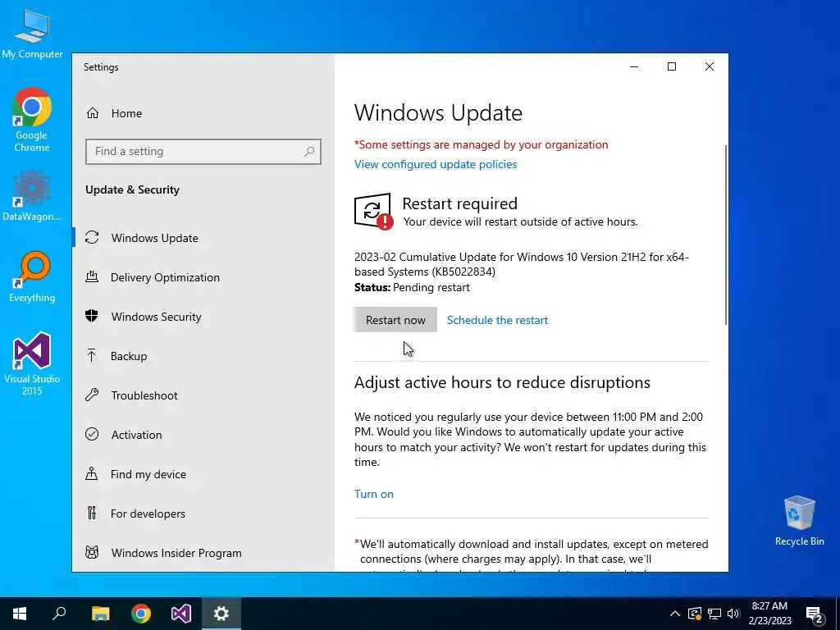Click taskbar search magnifier
The width and height of the screenshot is (840, 630).
click(x=59, y=614)
